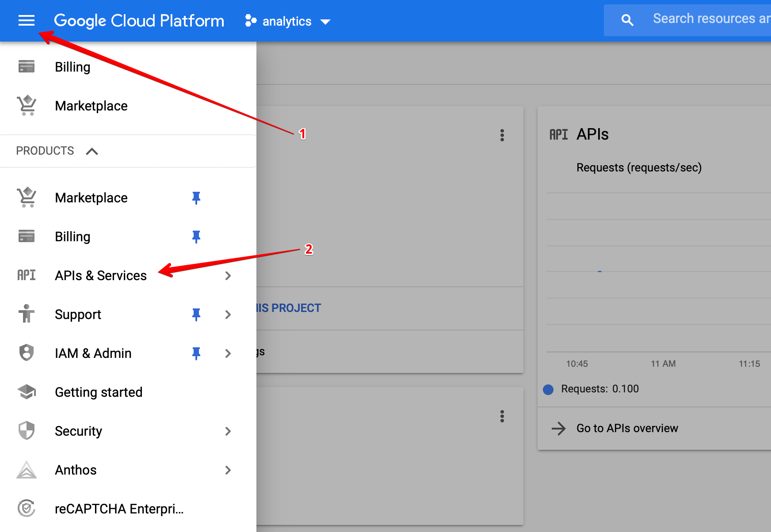This screenshot has width=771, height=532.
Task: Unpin Marketplace from the menu
Action: click(x=196, y=198)
